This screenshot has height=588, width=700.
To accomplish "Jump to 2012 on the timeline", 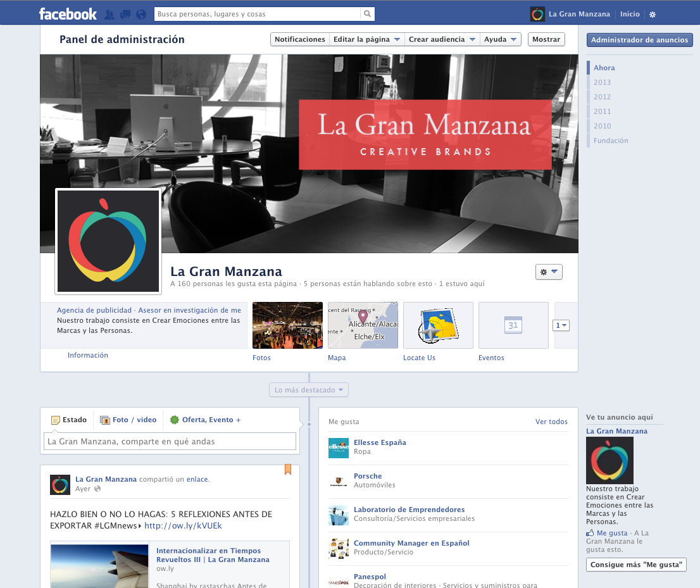I will pyautogui.click(x=602, y=97).
